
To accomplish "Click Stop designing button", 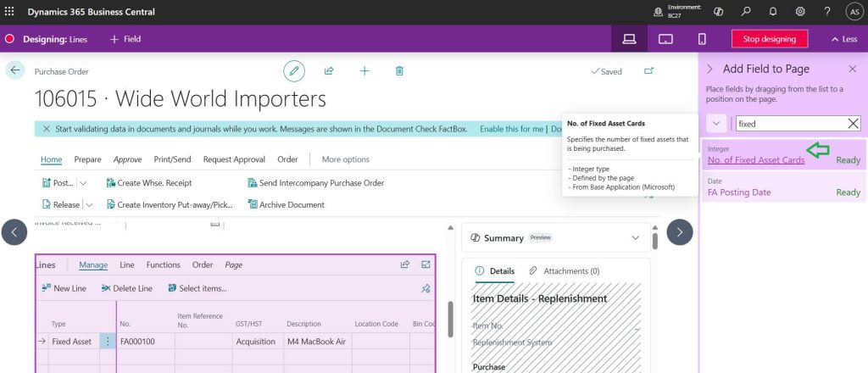I will (770, 39).
